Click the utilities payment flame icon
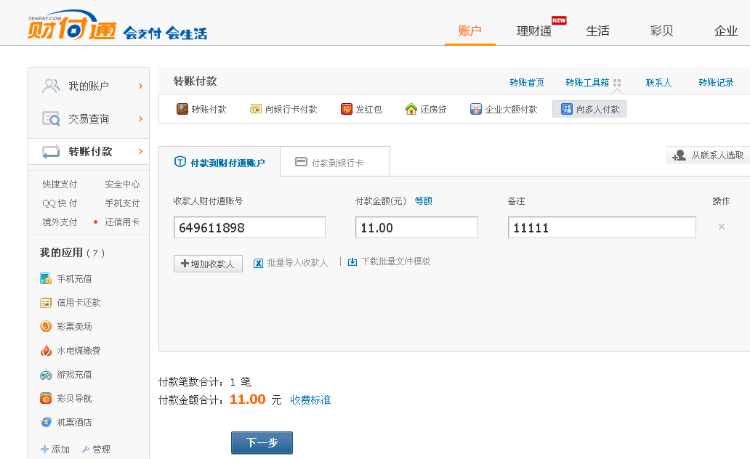This screenshot has width=750, height=459. point(46,350)
